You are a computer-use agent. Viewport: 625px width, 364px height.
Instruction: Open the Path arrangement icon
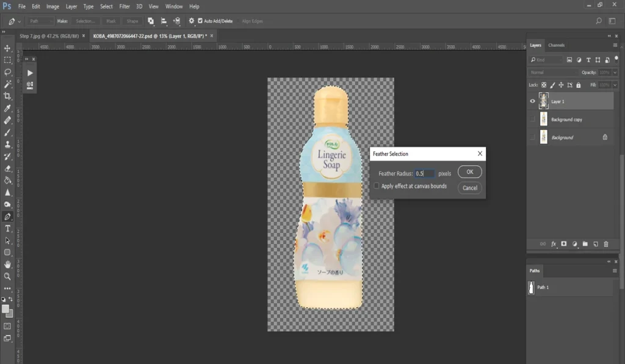point(176,21)
